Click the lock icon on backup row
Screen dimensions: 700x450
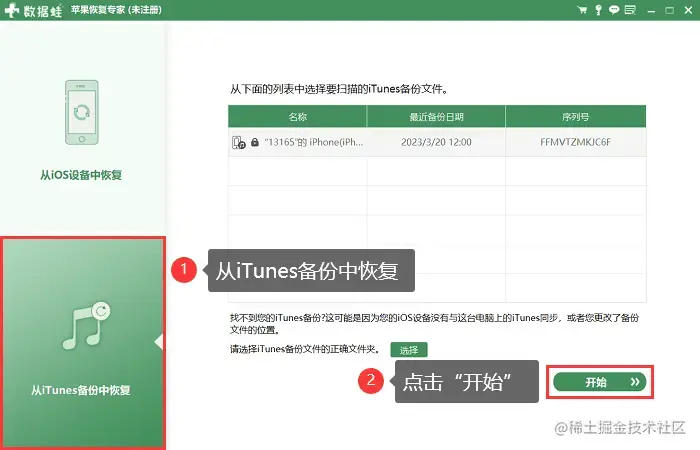pyautogui.click(x=255, y=142)
